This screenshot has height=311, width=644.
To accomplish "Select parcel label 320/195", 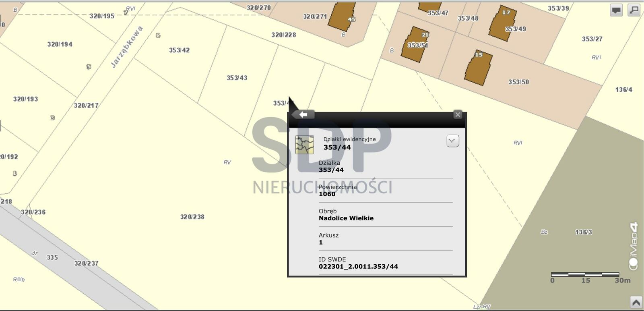I will 102,16.
